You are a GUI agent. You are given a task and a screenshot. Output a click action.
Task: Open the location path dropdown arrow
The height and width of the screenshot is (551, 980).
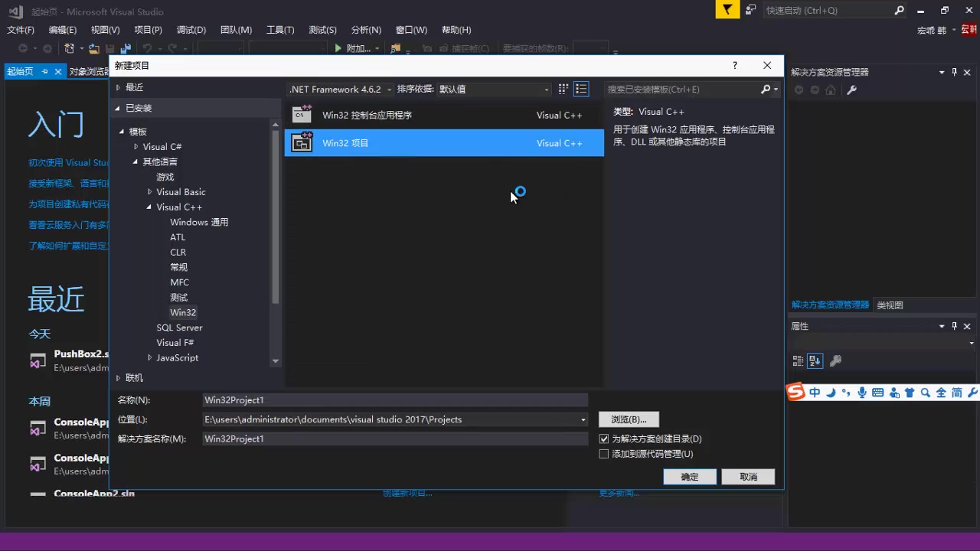(583, 419)
